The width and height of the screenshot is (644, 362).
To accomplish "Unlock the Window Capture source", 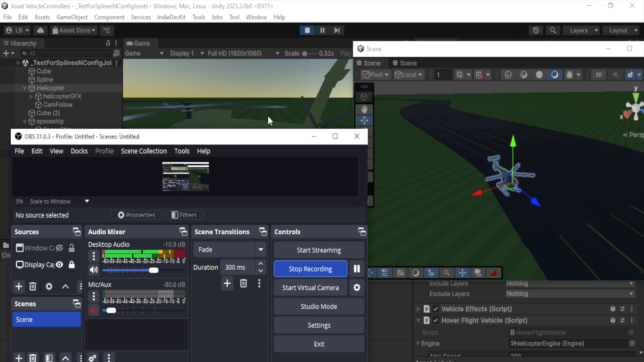I will pos(71,248).
